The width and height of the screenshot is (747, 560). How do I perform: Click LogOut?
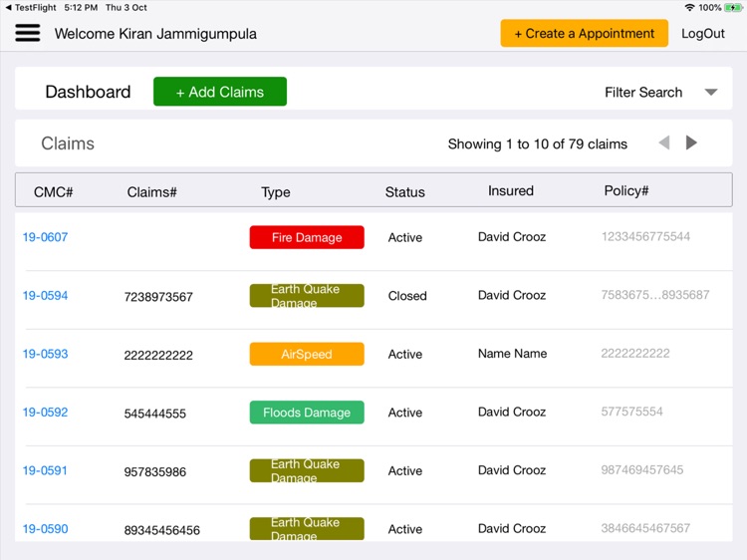click(703, 33)
